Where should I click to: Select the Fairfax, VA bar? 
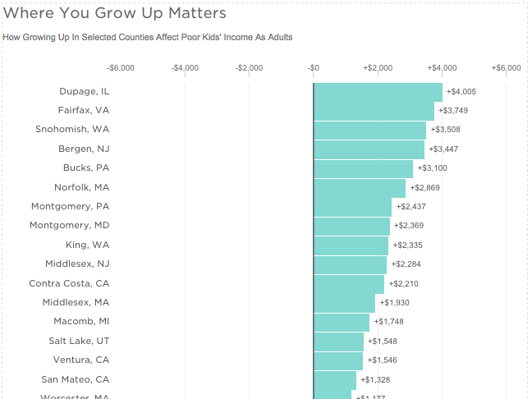374,111
